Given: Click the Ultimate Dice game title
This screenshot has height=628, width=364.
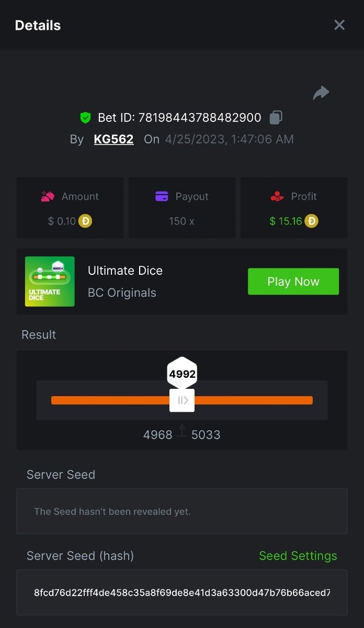Looking at the screenshot, I should tap(125, 271).
